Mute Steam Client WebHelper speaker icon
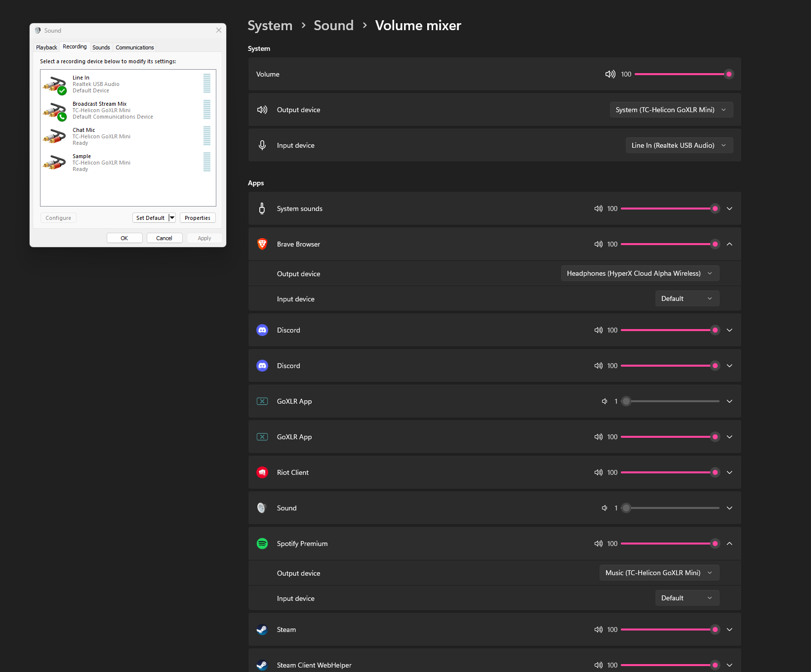The image size is (811, 672). click(598, 665)
